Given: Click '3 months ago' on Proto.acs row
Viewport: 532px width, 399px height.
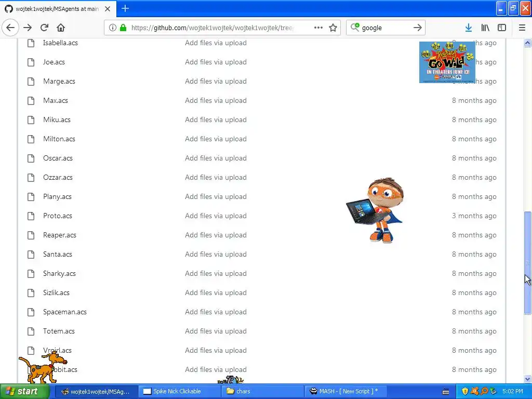Looking at the screenshot, I should [474, 216].
